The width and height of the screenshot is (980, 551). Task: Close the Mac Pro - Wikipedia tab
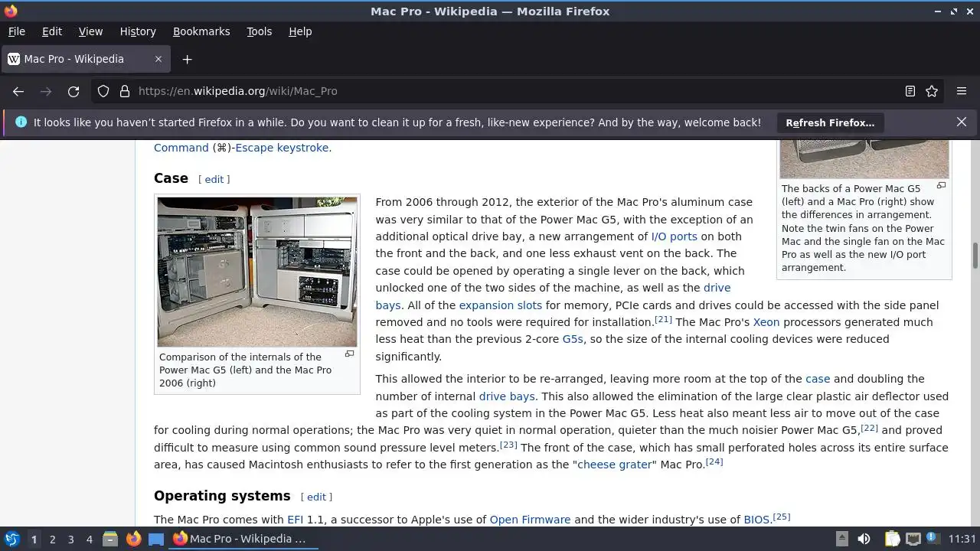click(158, 59)
